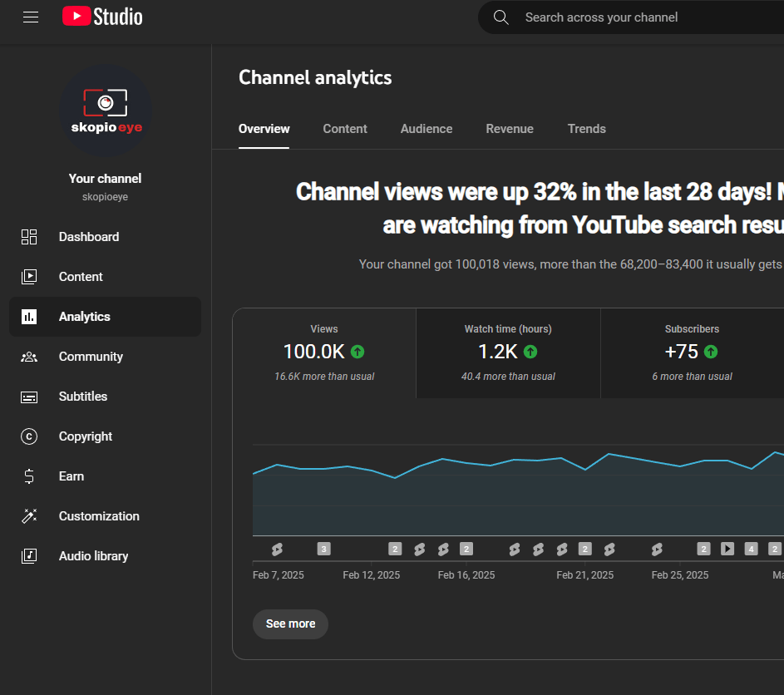Image resolution: width=784 pixels, height=695 pixels.
Task: Click a video marker on the chart timeline
Action: point(277,549)
